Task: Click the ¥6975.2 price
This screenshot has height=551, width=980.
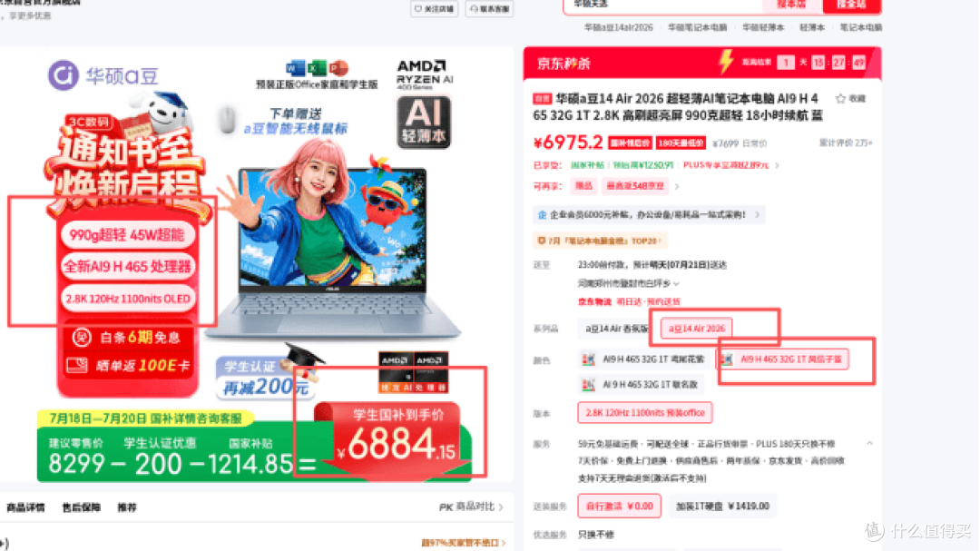Action: click(568, 143)
